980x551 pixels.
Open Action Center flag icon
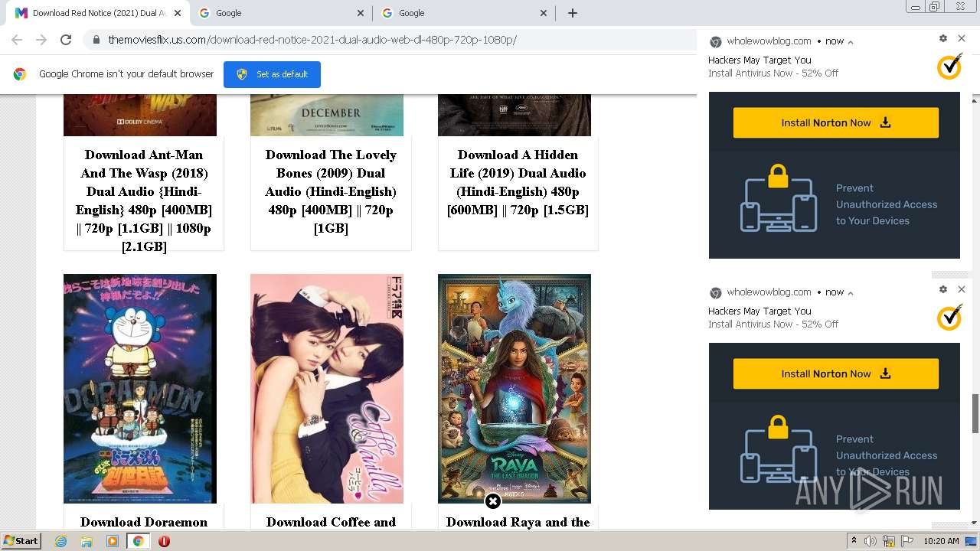click(x=906, y=541)
